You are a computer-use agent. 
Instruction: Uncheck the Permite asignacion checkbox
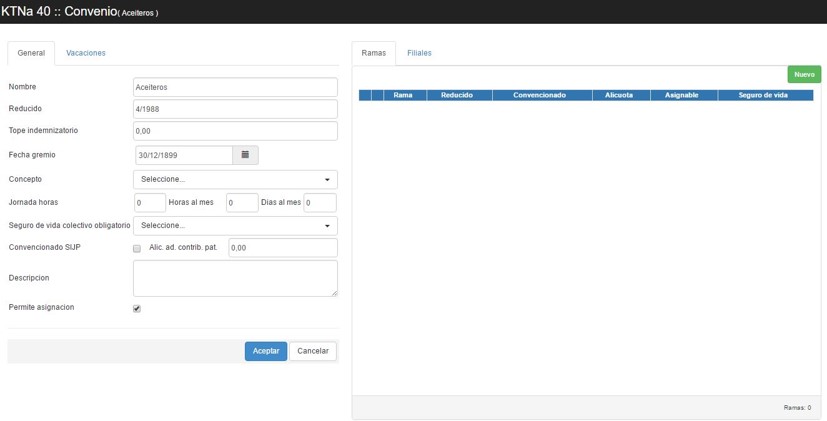click(x=137, y=308)
